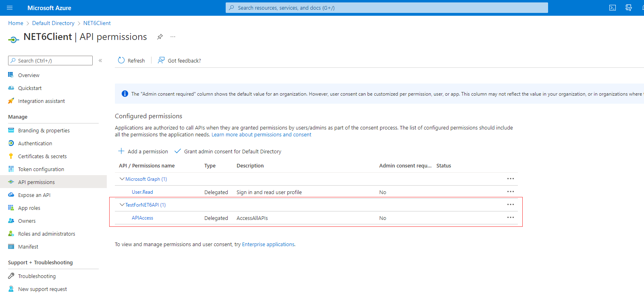Launch Cloud Shell from top bar
The image size is (644, 297).
(613, 8)
